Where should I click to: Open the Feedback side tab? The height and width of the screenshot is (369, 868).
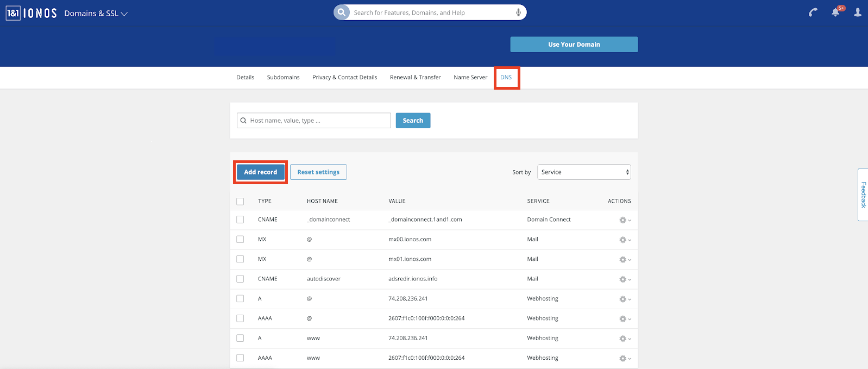[x=863, y=195]
